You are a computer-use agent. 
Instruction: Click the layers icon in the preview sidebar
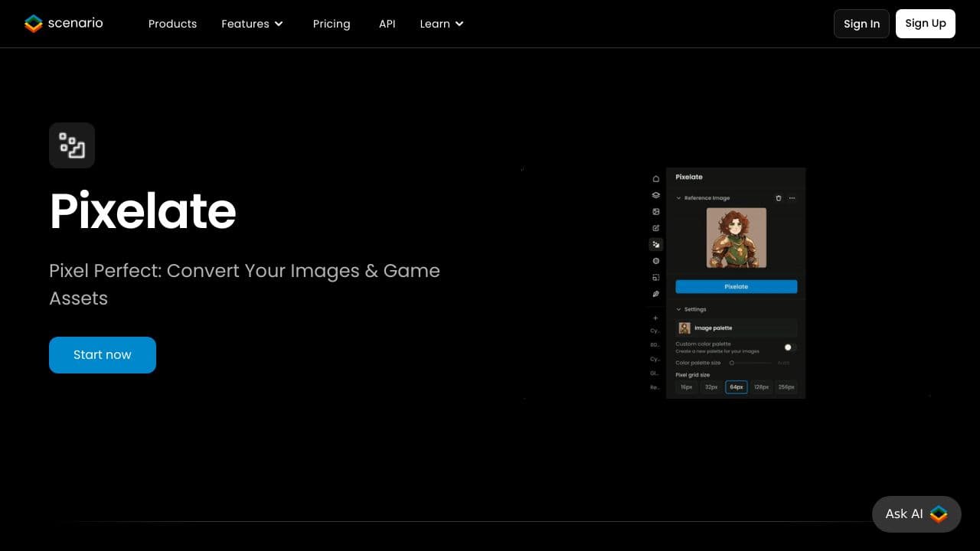pyautogui.click(x=655, y=195)
